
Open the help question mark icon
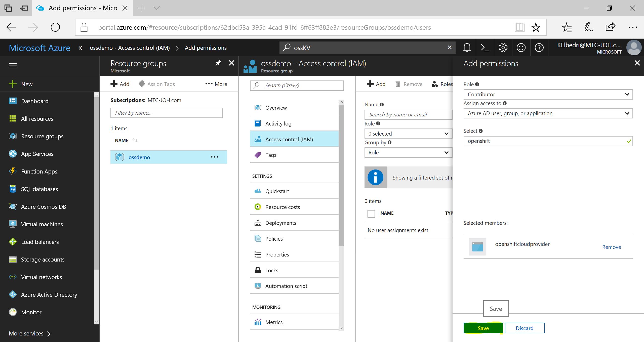click(x=539, y=48)
